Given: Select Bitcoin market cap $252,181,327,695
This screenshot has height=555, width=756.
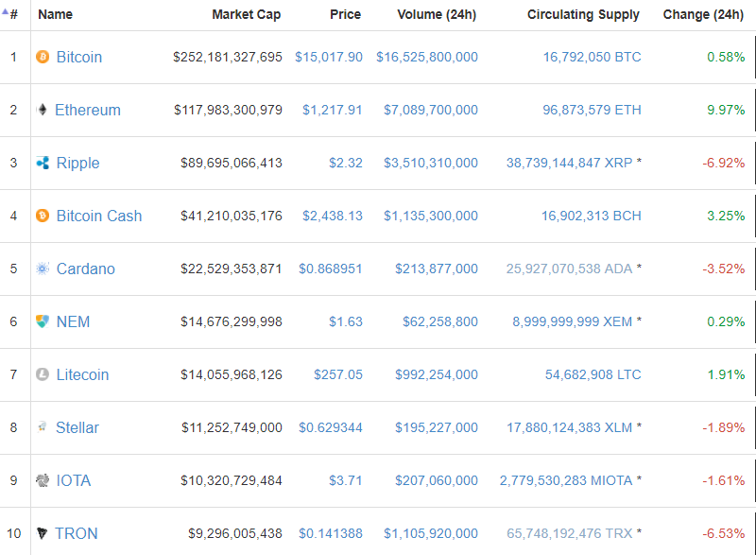Looking at the screenshot, I should [228, 57].
